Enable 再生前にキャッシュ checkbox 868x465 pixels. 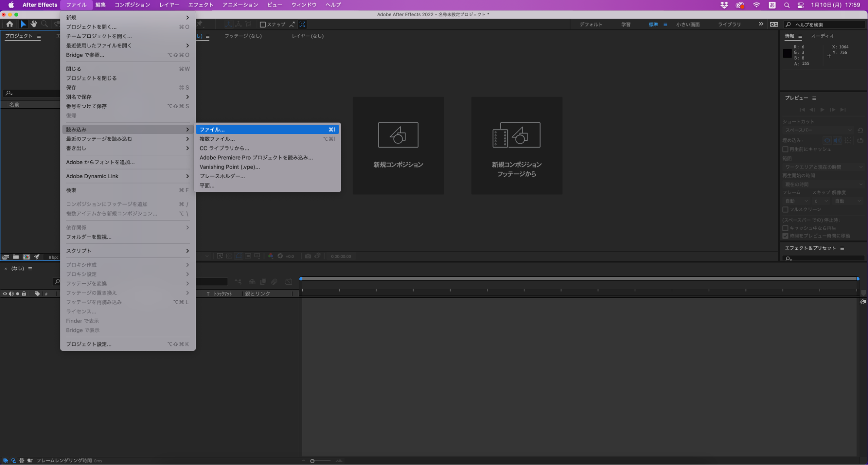coord(785,149)
